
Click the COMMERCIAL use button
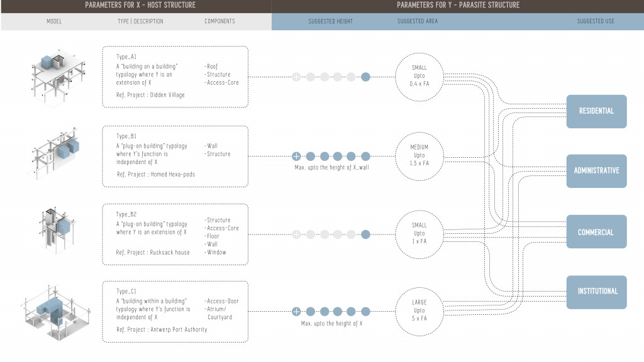tap(596, 233)
